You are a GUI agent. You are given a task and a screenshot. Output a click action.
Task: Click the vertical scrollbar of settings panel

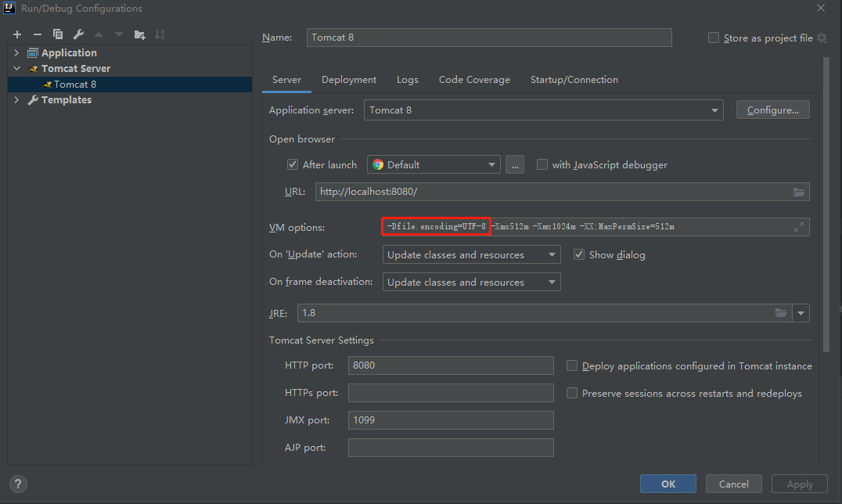coord(826,204)
